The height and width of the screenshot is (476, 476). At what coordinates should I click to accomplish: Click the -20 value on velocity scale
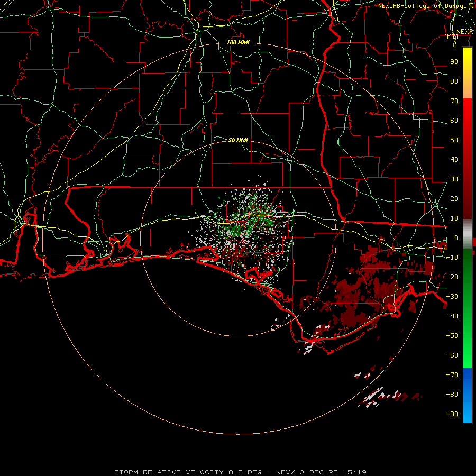(452, 277)
